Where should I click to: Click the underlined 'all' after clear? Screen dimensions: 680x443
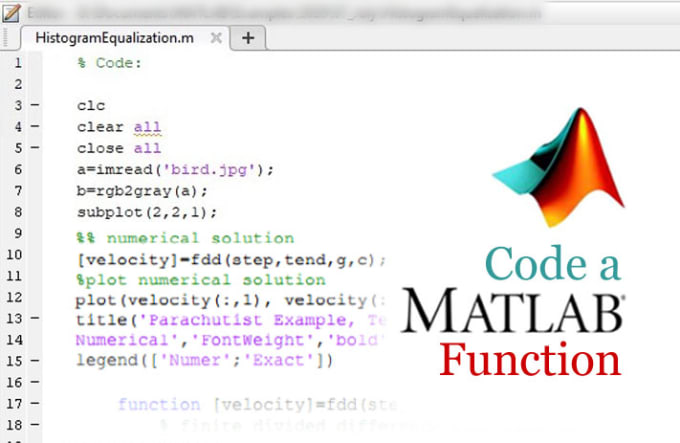[x=147, y=127]
